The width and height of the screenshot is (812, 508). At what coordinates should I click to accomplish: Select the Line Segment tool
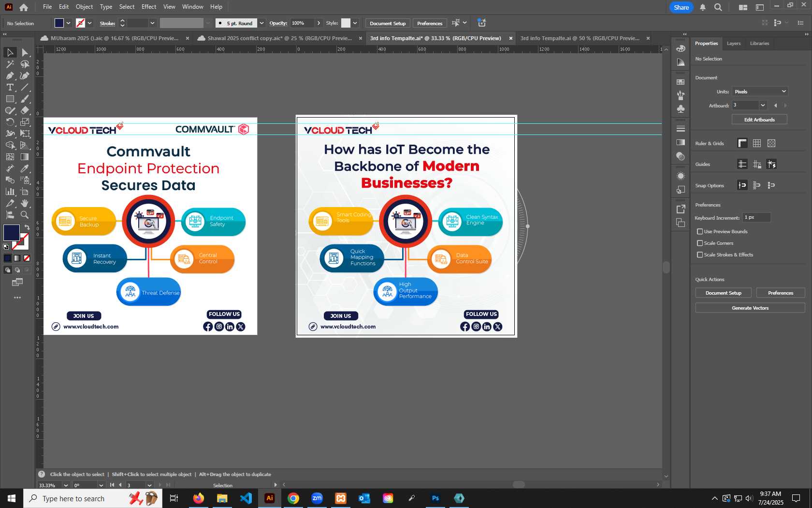(25, 87)
